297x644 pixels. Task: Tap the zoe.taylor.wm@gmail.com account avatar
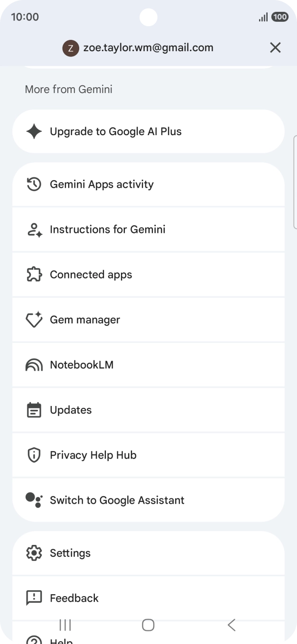pyautogui.click(x=71, y=48)
